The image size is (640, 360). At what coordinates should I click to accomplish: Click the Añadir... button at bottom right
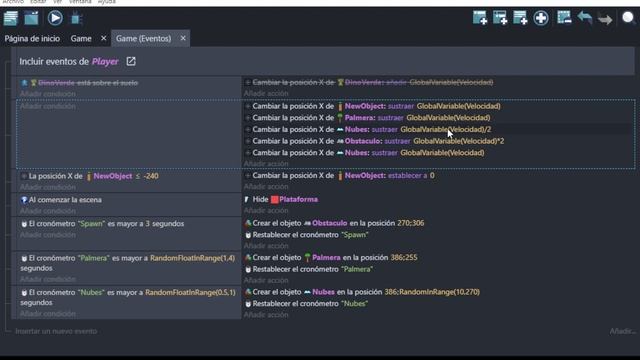click(622, 331)
